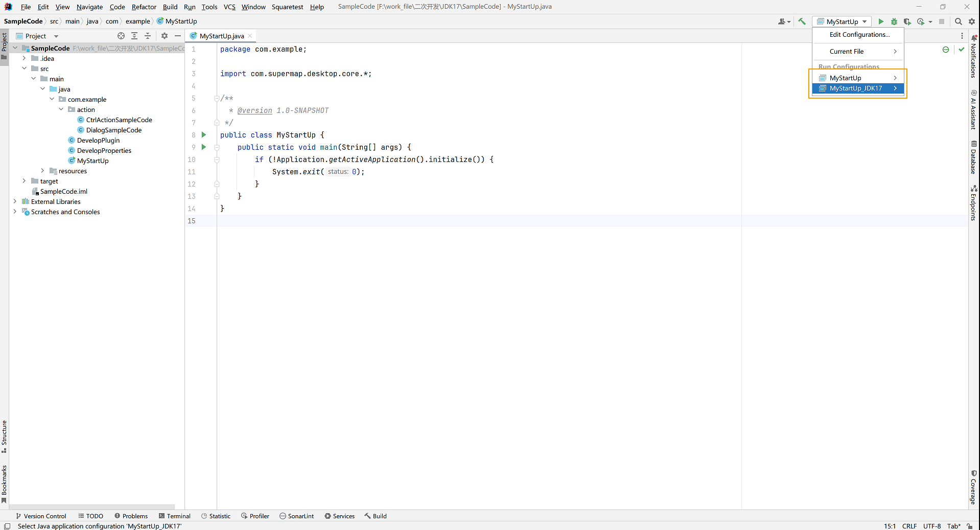Viewport: 980px width, 530px height.
Task: Click run gutter arrow beside main method
Action: pyautogui.click(x=204, y=147)
